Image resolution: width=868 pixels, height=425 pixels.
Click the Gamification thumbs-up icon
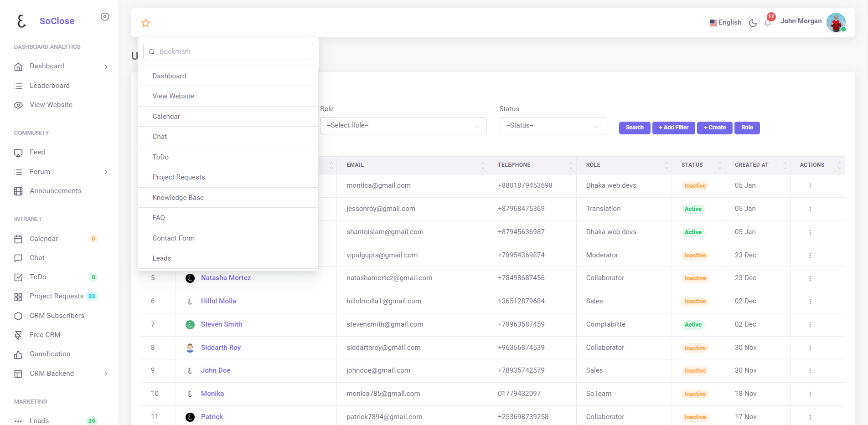pos(18,354)
